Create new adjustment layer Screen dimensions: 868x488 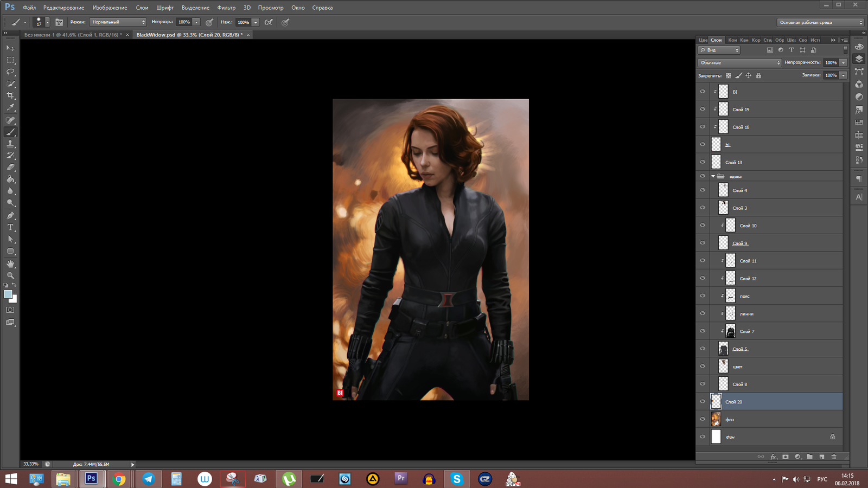coord(797,457)
